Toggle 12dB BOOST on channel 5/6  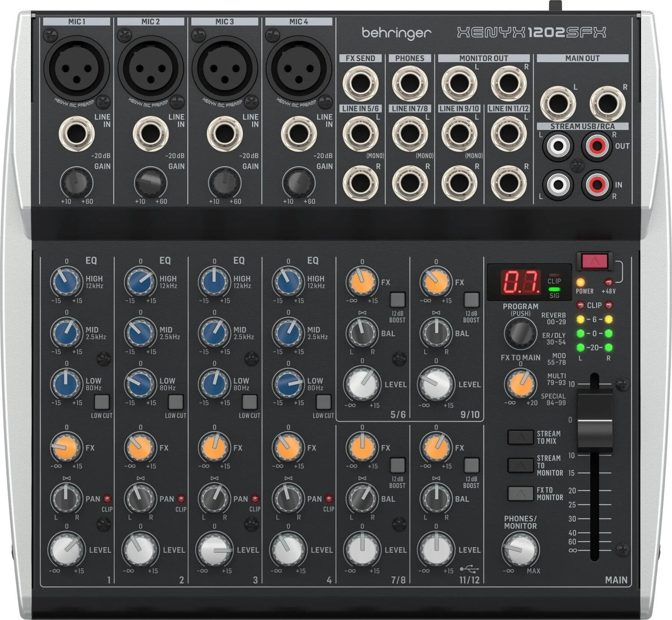click(397, 299)
